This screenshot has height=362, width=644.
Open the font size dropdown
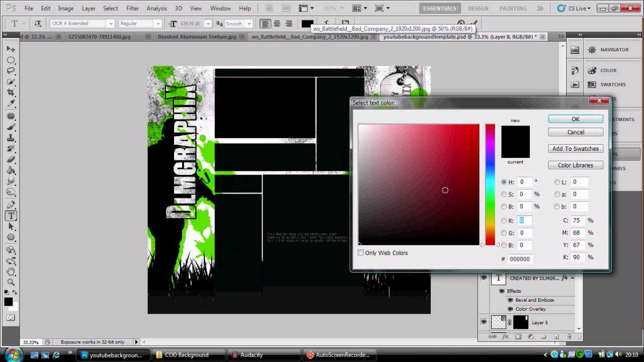(x=208, y=24)
